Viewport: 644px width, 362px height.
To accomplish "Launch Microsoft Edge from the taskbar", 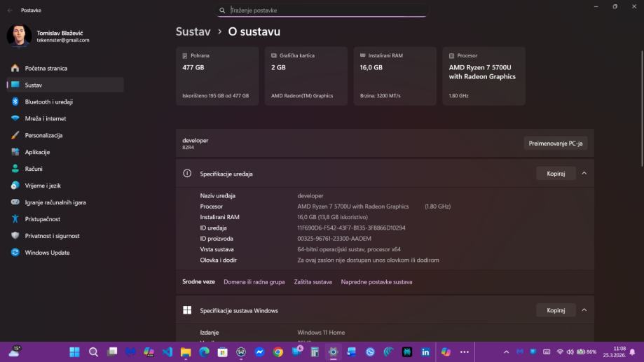I will [204, 352].
